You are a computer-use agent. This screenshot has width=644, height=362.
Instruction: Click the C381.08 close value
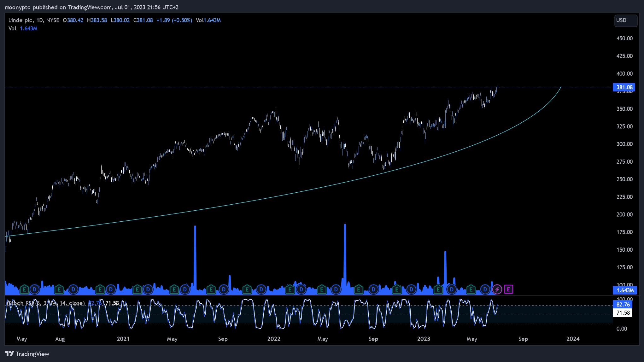[143, 20]
